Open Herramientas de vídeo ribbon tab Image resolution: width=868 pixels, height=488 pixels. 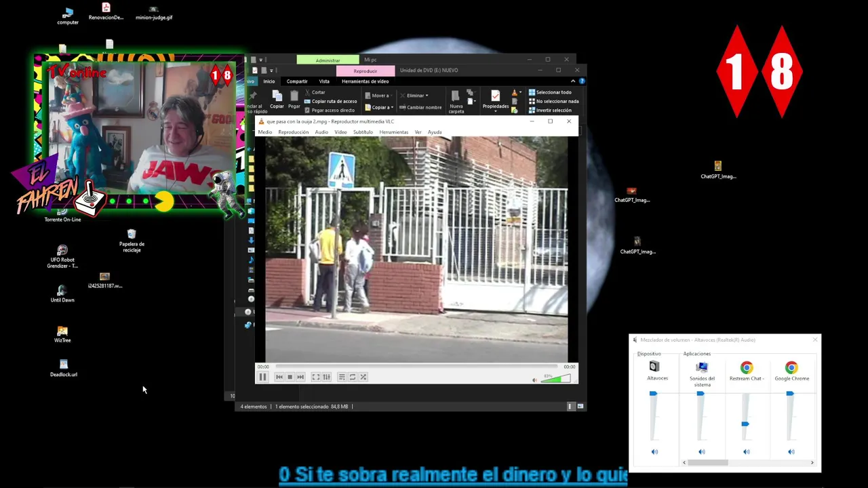(365, 81)
